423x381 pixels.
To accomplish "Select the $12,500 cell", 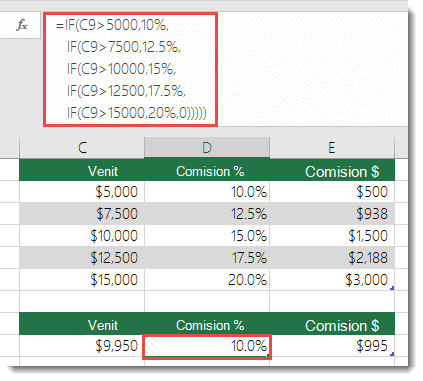I will 82,258.
